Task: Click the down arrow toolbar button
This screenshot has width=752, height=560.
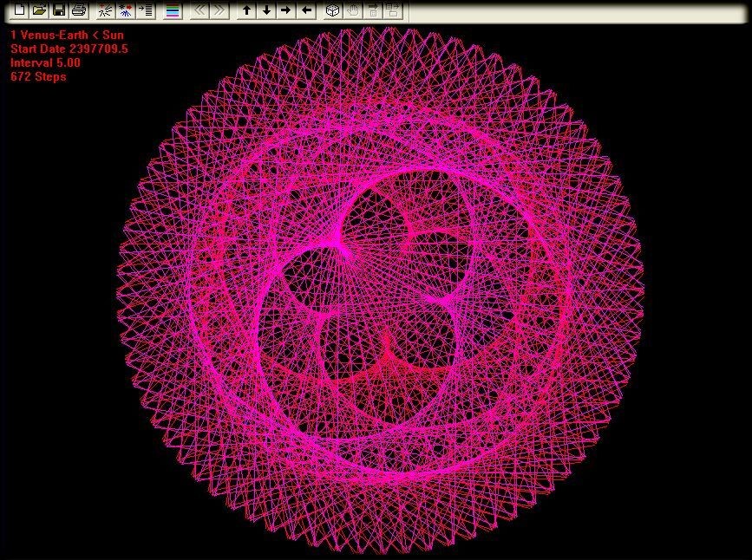Action: 266,10
